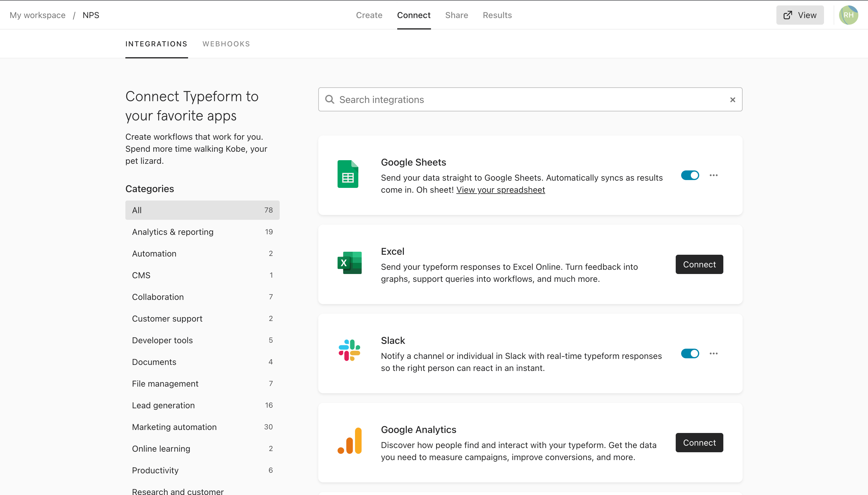Viewport: 868px width, 495px height.
Task: Disable the Google Sheets integration toggle
Action: coord(690,176)
